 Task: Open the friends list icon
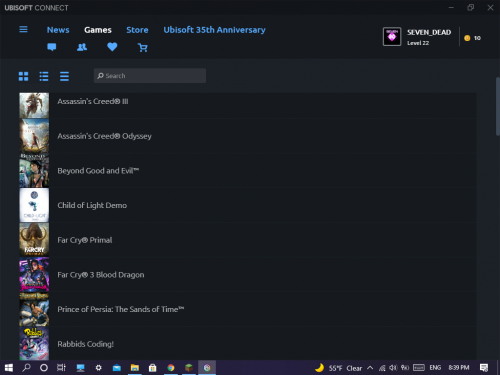tap(82, 47)
